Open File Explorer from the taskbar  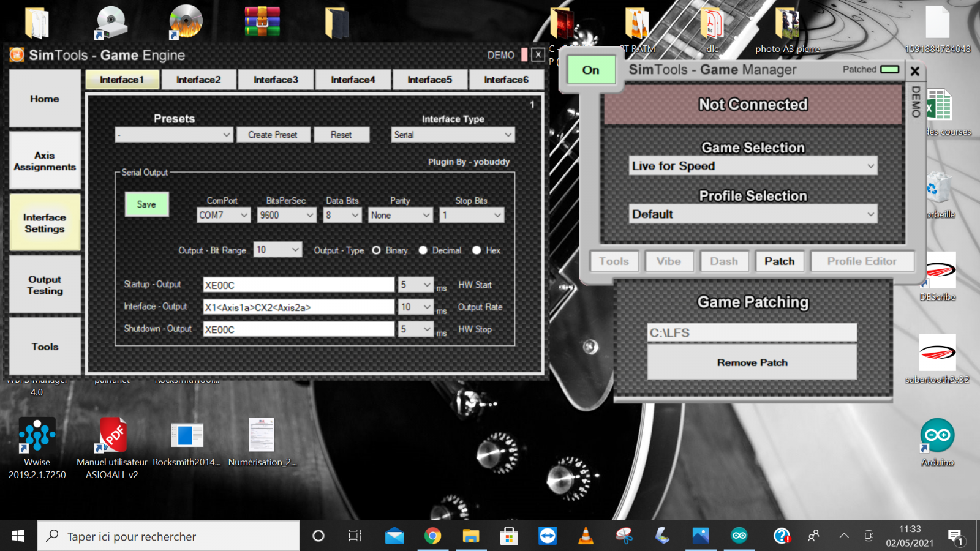pyautogui.click(x=470, y=536)
